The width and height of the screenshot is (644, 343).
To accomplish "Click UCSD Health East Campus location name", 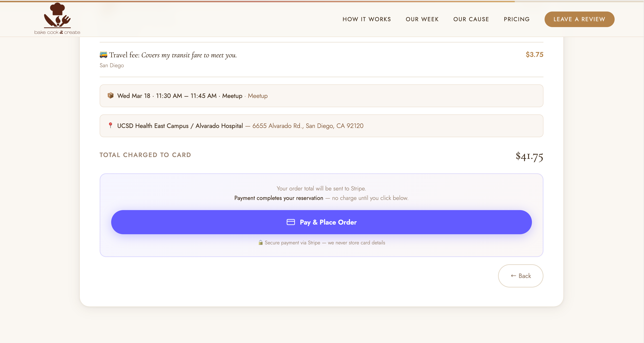I will pyautogui.click(x=180, y=126).
